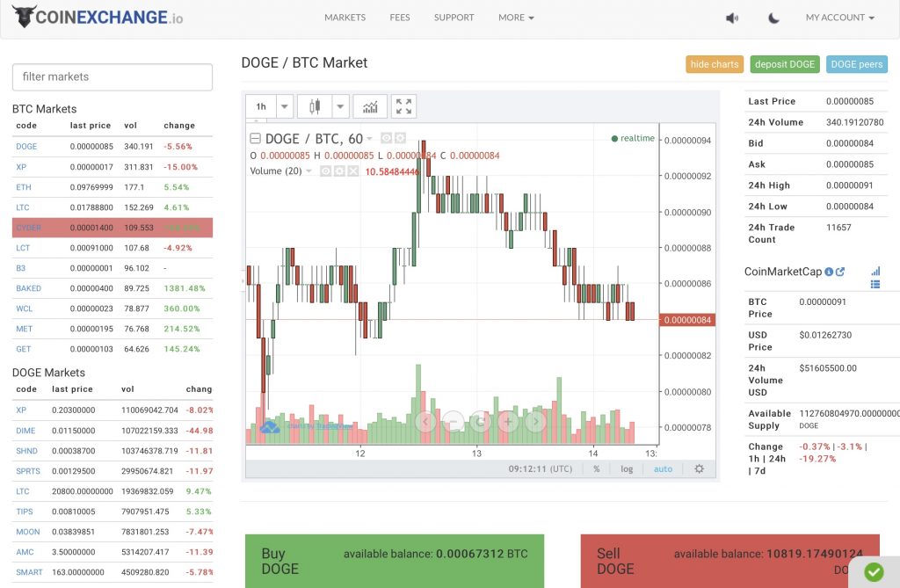The image size is (900, 588).
Task: Zoom out the chart with minus control
Action: [453, 422]
